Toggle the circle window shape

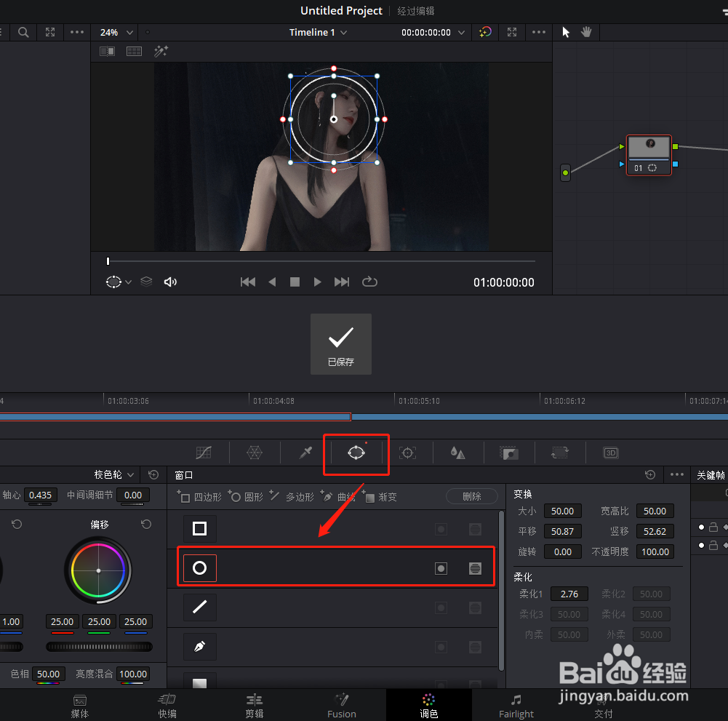tap(200, 567)
